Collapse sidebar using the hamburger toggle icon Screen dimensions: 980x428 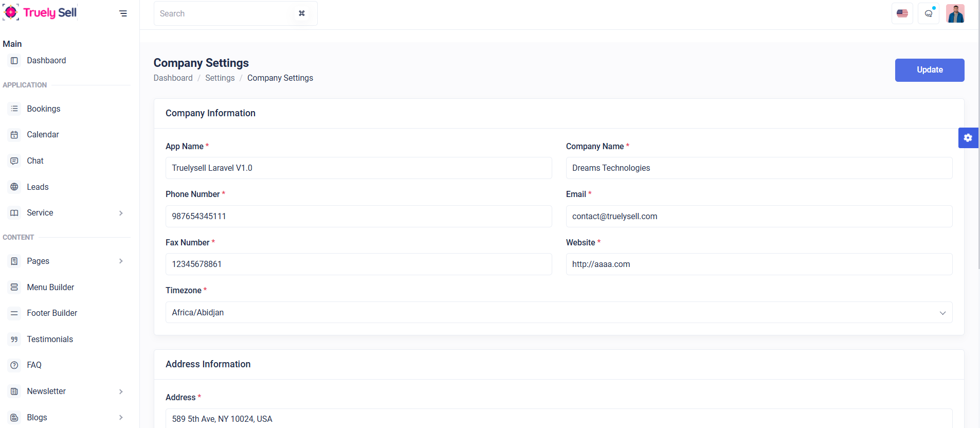[123, 13]
